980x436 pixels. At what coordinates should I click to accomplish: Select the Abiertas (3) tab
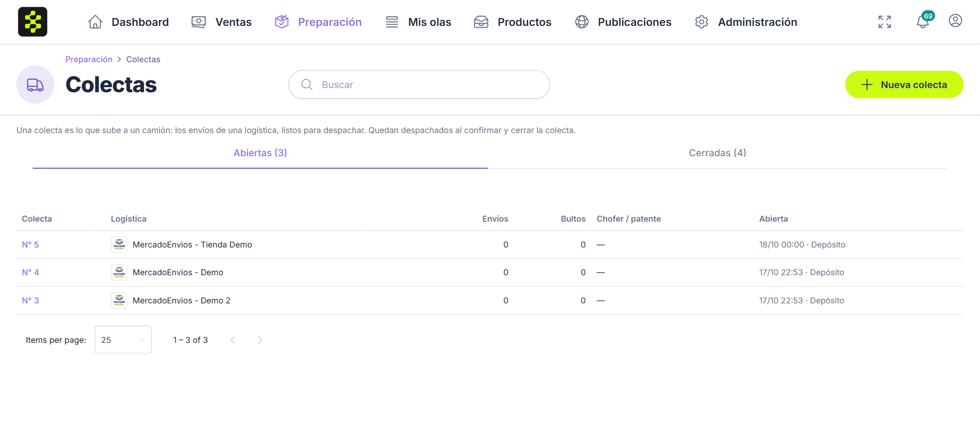point(260,153)
